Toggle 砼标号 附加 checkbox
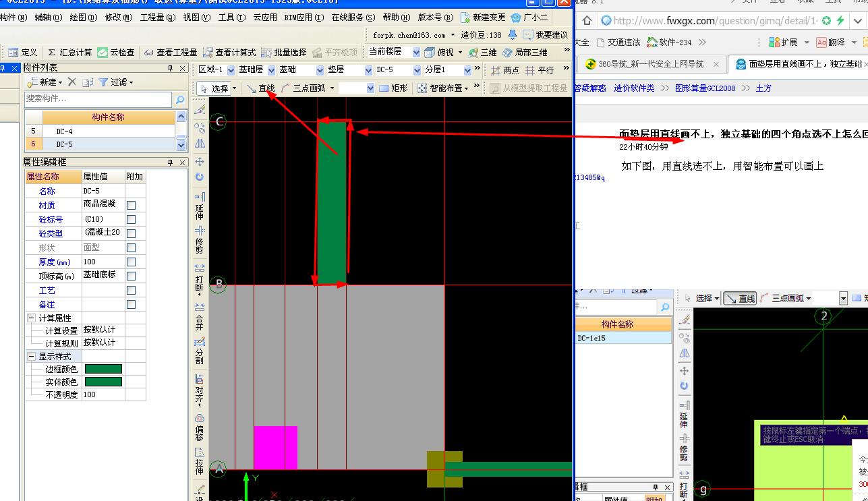Viewport: 868px width, 501px height. (x=131, y=219)
